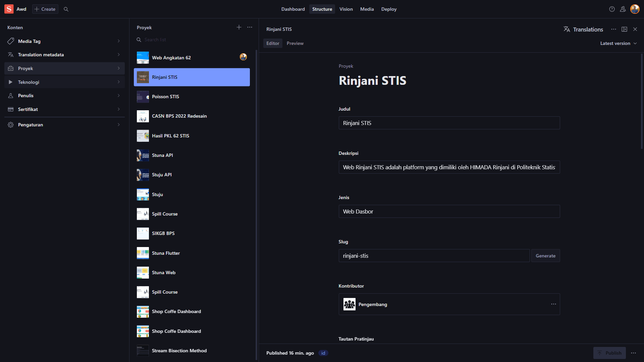The height and width of the screenshot is (362, 644).
Task: Click the split pane icon
Action: [624, 29]
